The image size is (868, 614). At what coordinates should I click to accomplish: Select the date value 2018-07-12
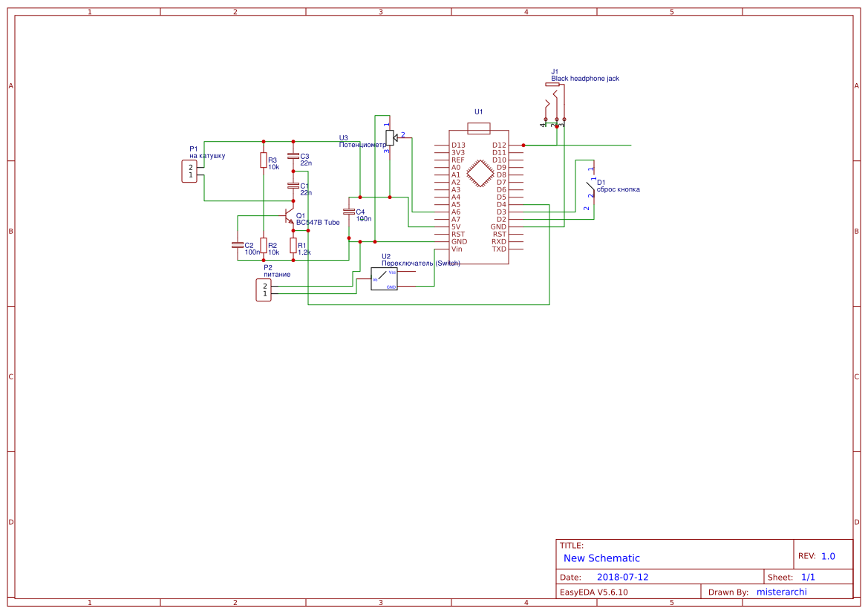coord(623,577)
